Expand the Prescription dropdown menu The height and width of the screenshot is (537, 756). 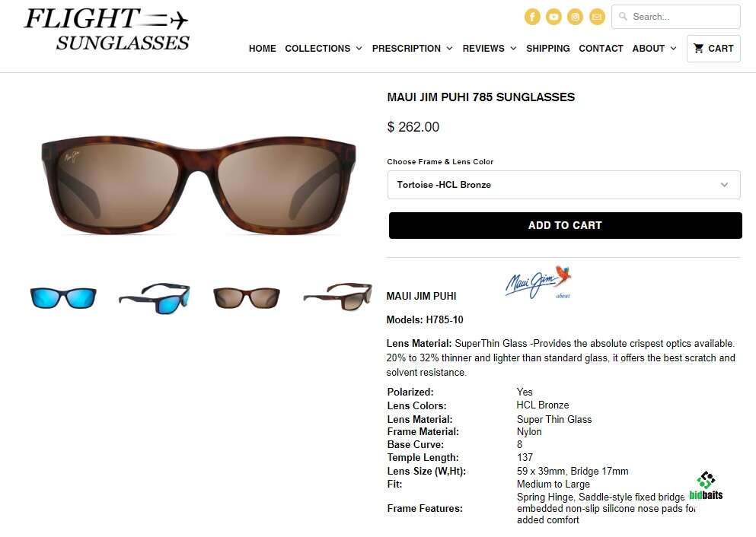click(x=412, y=49)
